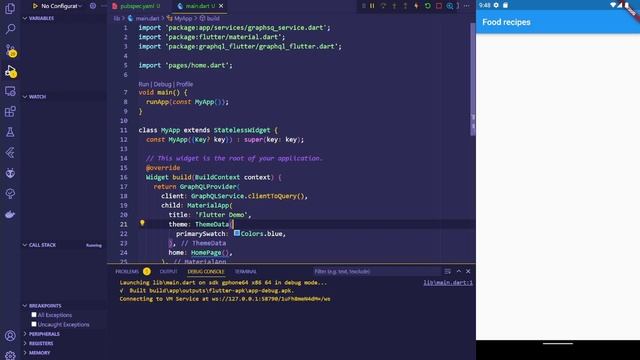Open the Docker whale view
The height and width of the screenshot is (360, 640).
tap(10, 214)
